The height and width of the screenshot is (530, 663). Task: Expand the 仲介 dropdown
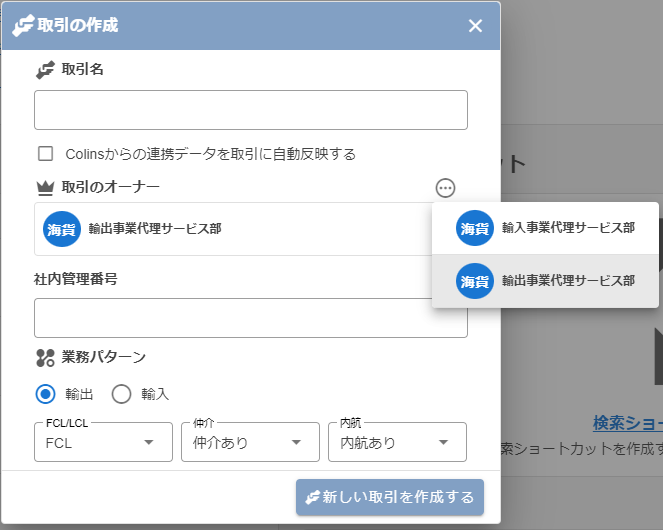coord(246,442)
